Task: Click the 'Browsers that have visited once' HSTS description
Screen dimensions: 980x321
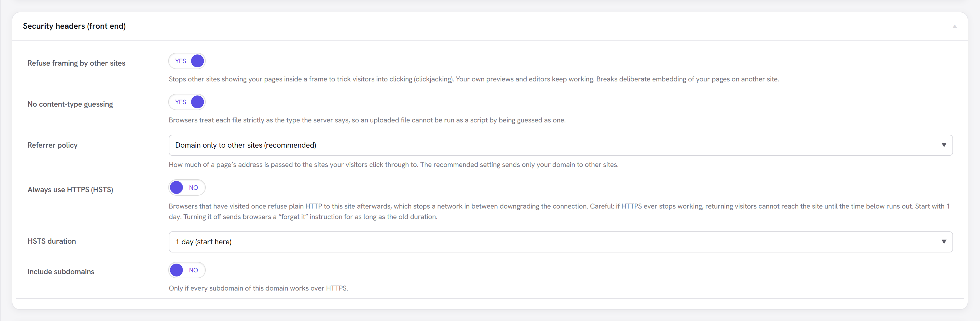Action: coord(559,211)
